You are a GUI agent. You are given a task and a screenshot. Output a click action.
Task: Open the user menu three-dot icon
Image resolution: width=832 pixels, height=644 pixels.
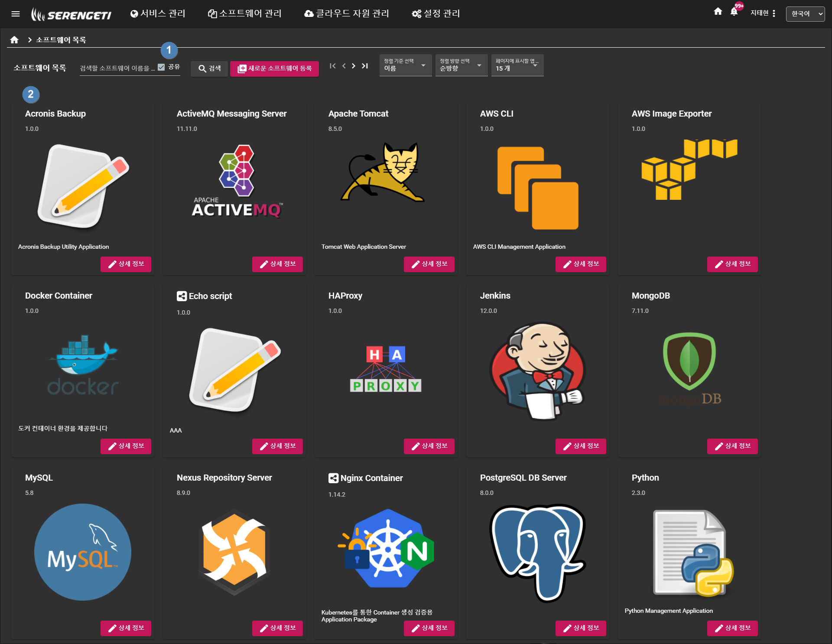point(774,13)
